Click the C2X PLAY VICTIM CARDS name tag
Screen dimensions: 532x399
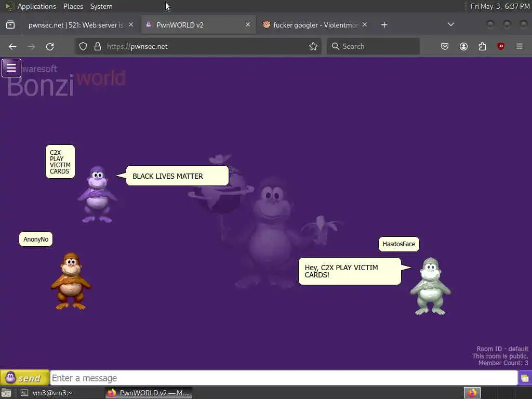pyautogui.click(x=60, y=162)
